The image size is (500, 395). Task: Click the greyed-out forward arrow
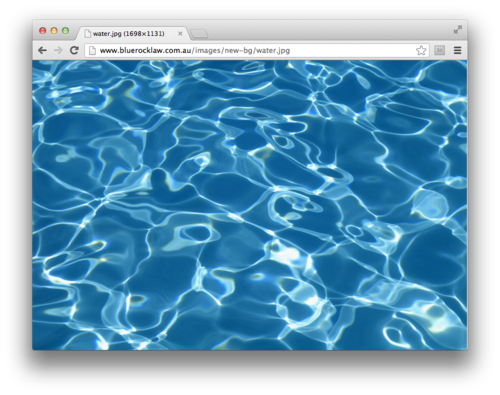(58, 50)
